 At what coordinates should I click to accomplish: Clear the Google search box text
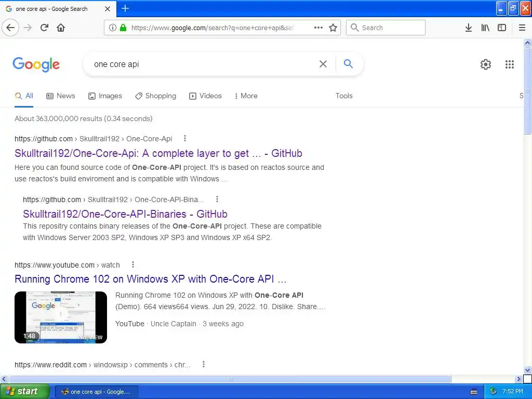tap(323, 64)
